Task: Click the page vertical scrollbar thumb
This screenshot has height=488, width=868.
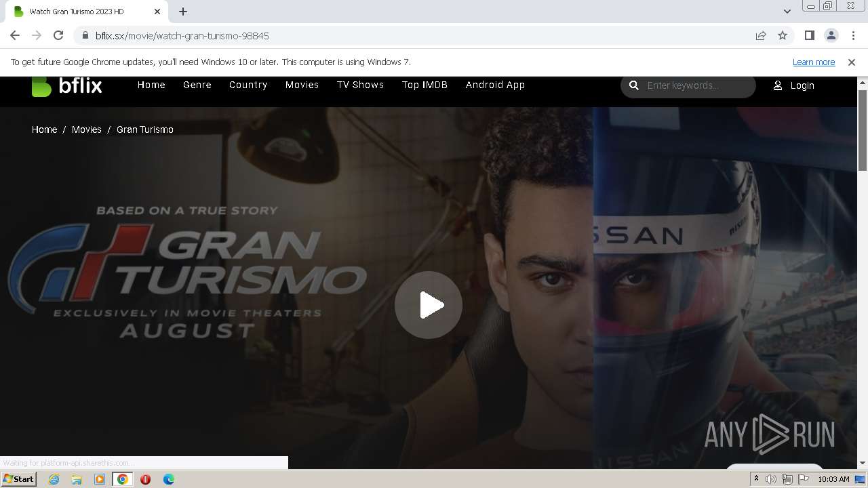Action: pyautogui.click(x=863, y=129)
